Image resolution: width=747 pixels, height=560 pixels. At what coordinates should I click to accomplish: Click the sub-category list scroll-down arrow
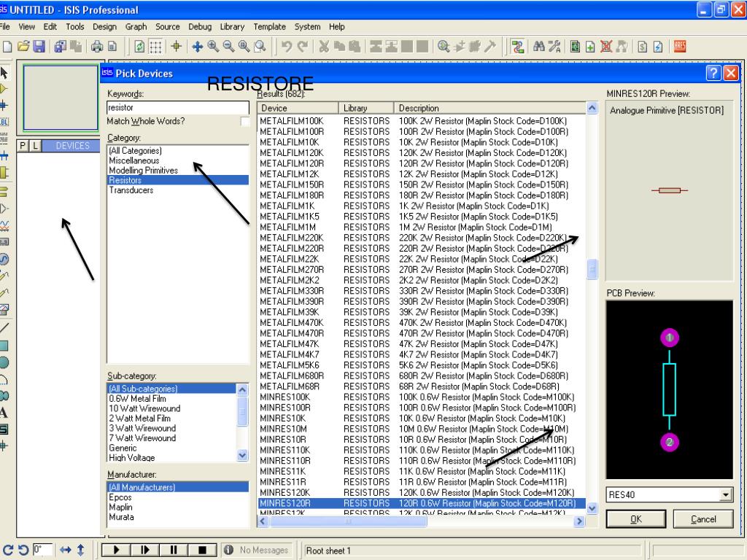pyautogui.click(x=242, y=455)
